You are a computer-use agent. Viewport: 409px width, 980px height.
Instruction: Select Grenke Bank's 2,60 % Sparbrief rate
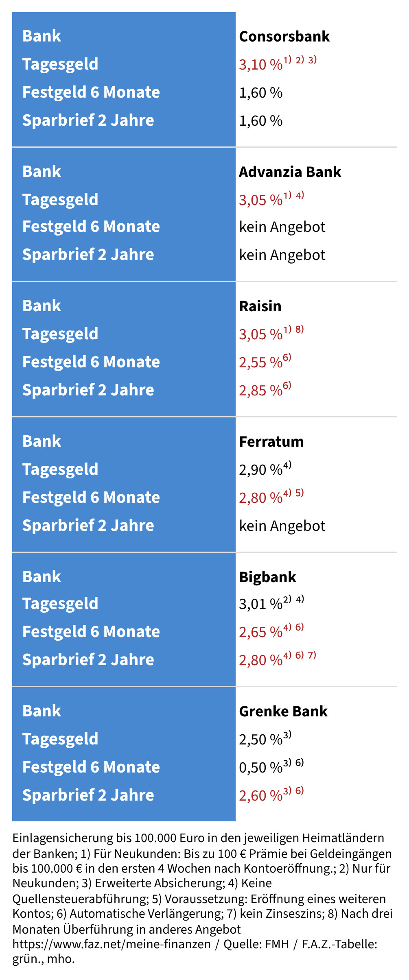[261, 796]
